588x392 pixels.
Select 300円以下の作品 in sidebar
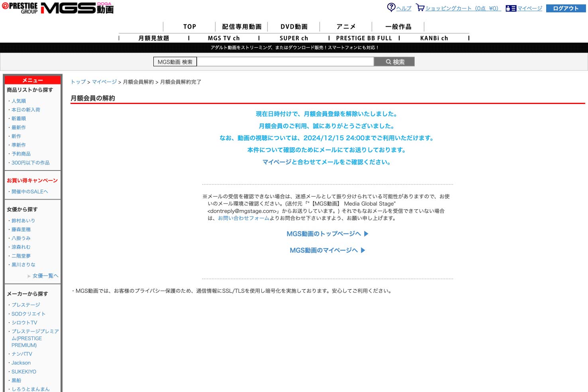[31, 163]
